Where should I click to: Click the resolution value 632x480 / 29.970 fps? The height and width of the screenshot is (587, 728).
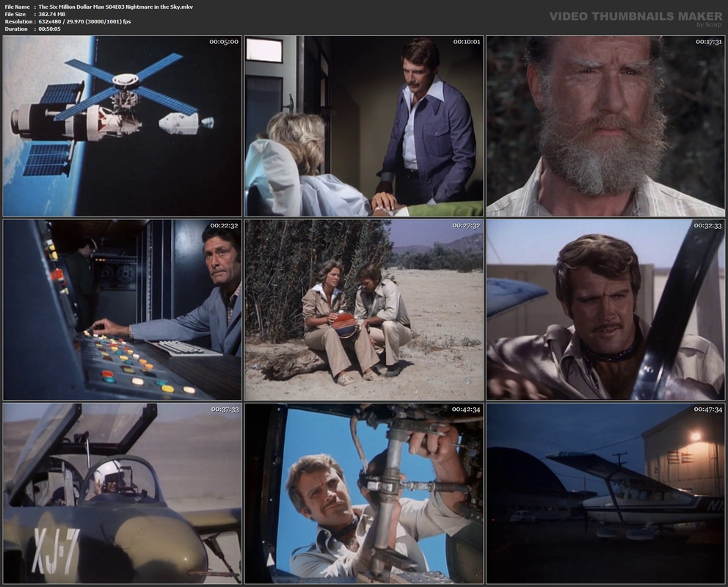click(x=84, y=22)
